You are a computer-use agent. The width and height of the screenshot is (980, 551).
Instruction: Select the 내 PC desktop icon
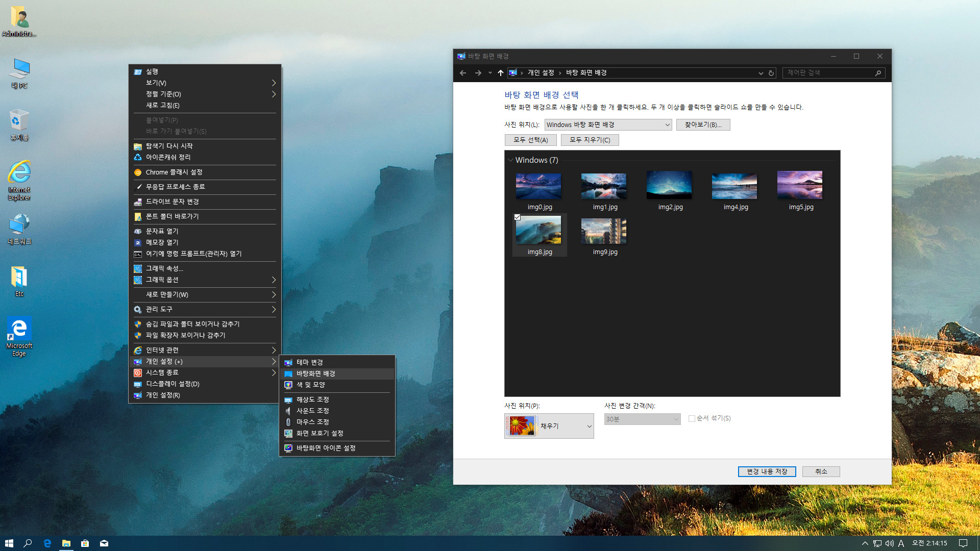19,73
